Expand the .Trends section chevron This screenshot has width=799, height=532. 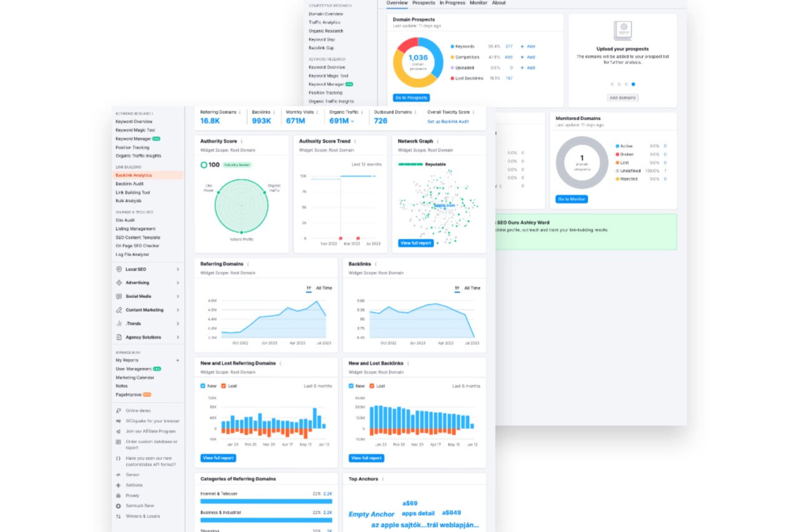click(177, 324)
